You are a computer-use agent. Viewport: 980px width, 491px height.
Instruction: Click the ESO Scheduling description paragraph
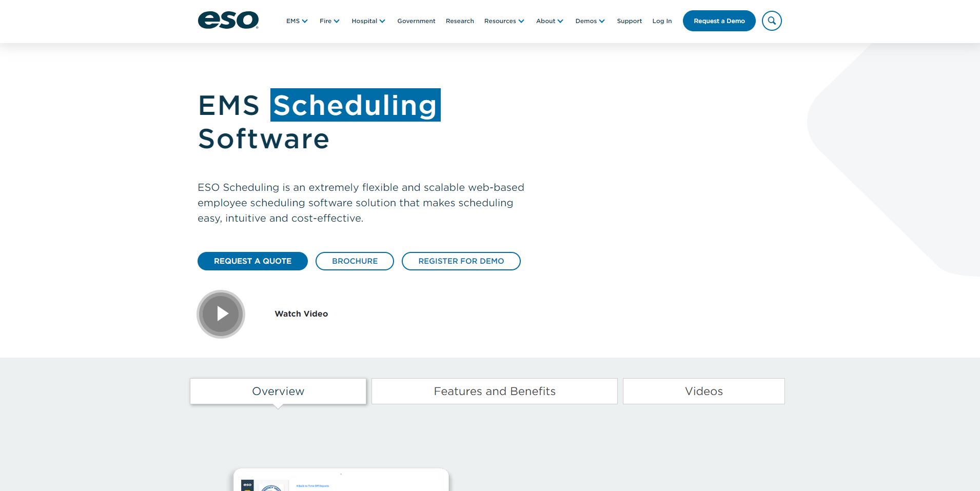point(361,203)
